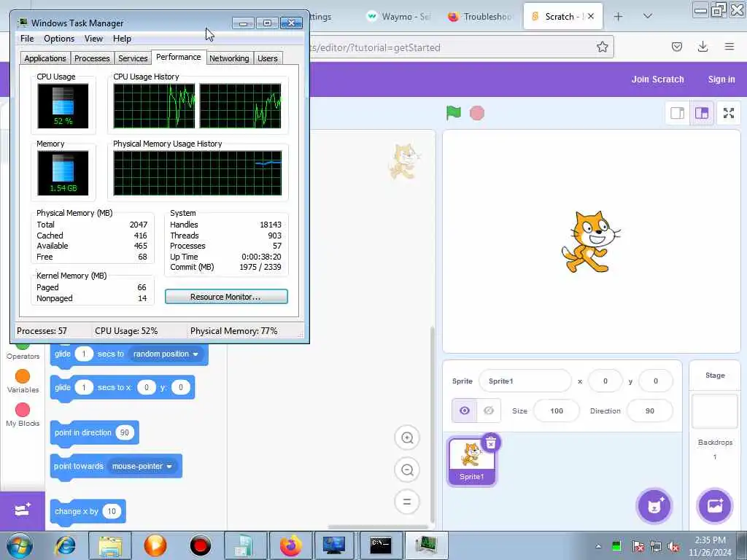
Task: Click the Scratch cat on the stage
Action: point(591,242)
